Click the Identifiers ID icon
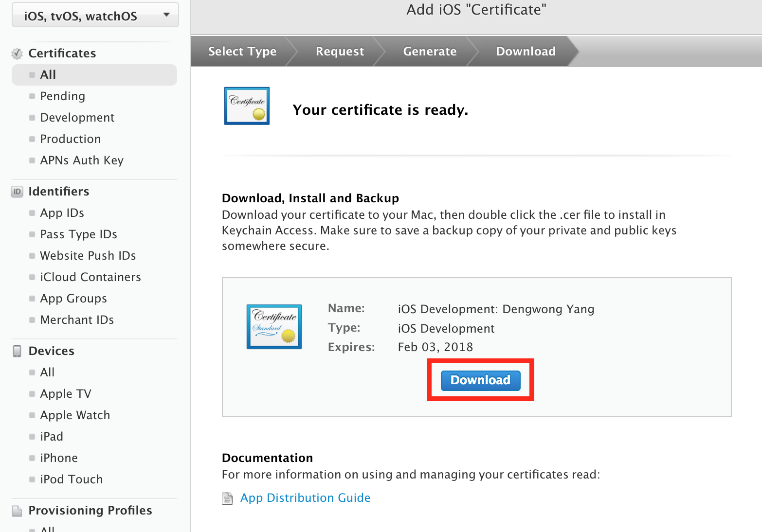The image size is (762, 532). 17,192
